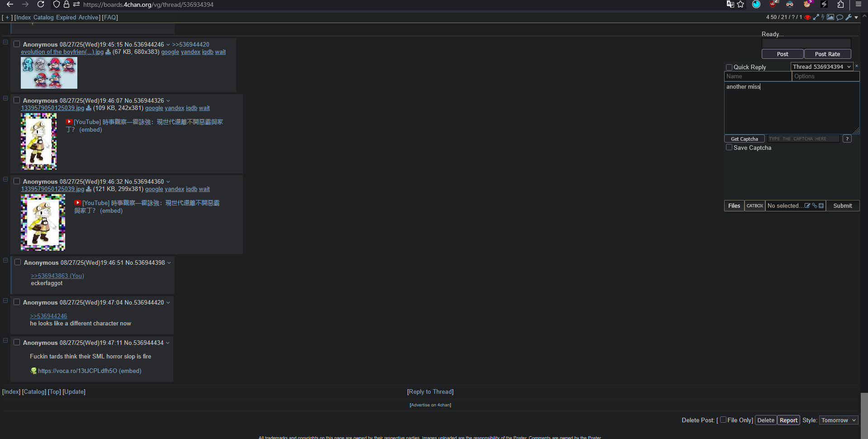Click the red eye thread watcher icon
868x439 pixels.
click(x=807, y=17)
